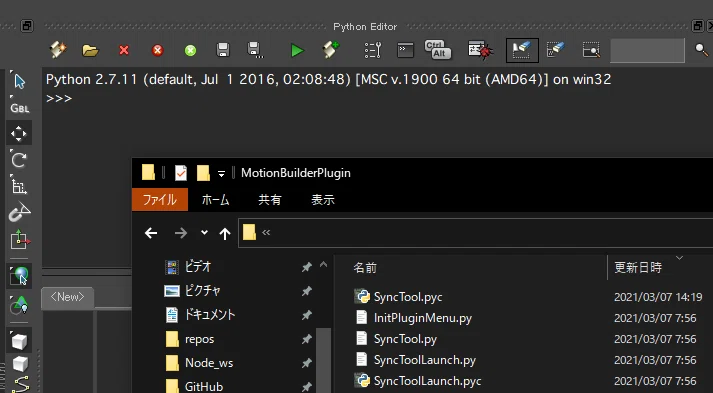
Task: Select the Scale tool
Action: (x=19, y=186)
